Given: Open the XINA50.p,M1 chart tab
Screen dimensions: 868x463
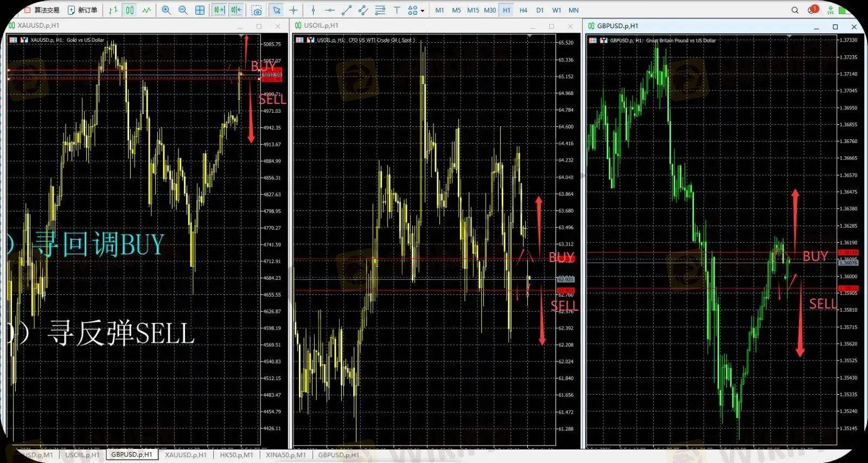Looking at the screenshot, I should pos(285,455).
